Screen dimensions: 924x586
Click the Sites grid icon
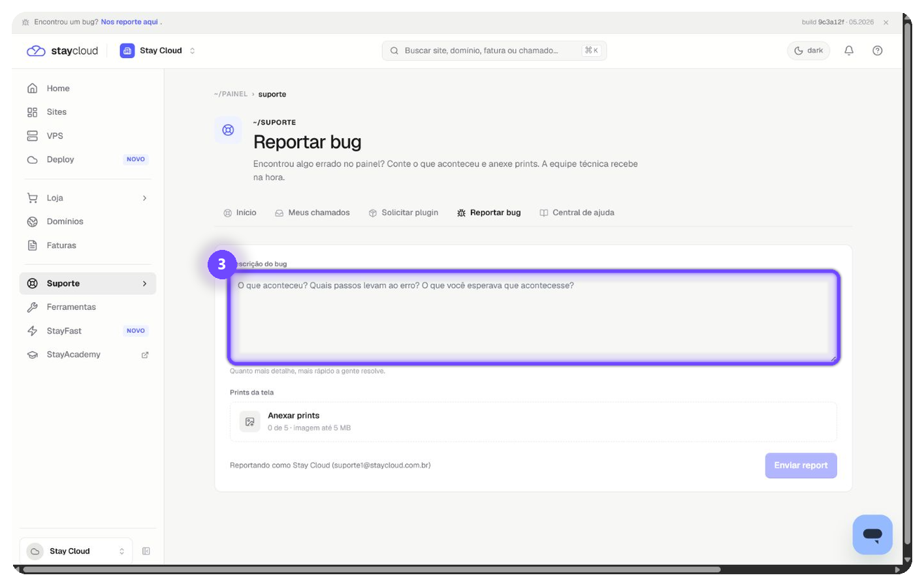coord(32,112)
